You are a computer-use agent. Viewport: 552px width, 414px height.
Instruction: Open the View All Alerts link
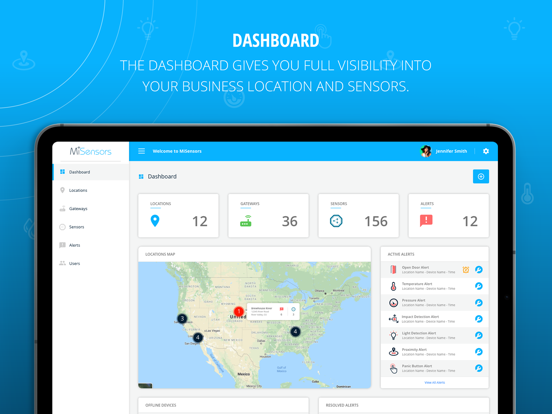(435, 382)
